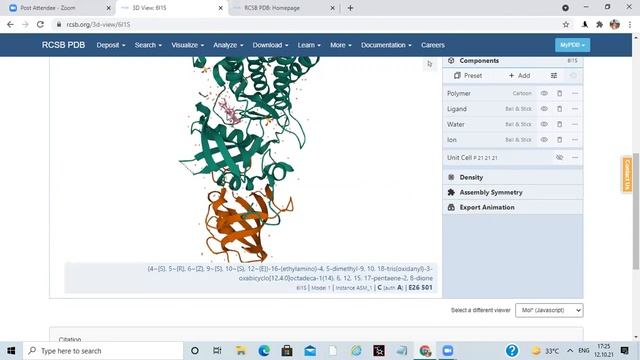640x360 pixels.
Task: Open Microsoft Edge from the taskbar
Action: click(264, 351)
